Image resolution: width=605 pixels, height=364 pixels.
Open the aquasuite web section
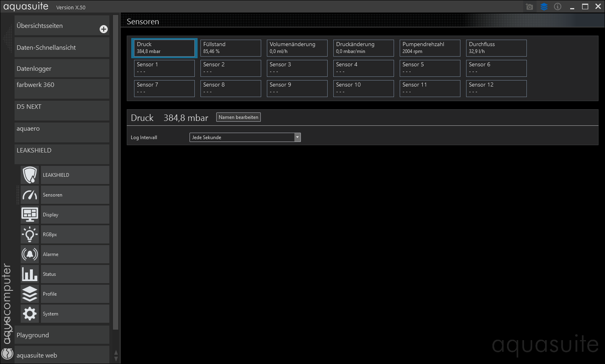(x=62, y=355)
